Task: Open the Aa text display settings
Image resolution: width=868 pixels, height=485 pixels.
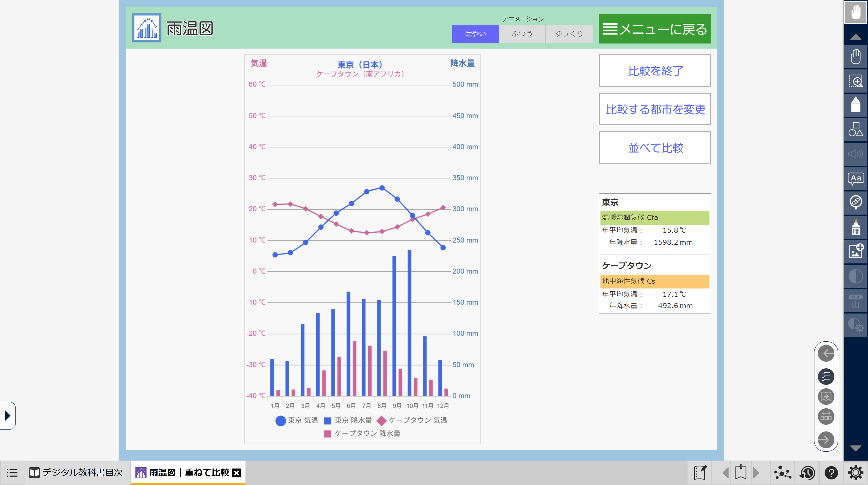Action: [x=855, y=178]
